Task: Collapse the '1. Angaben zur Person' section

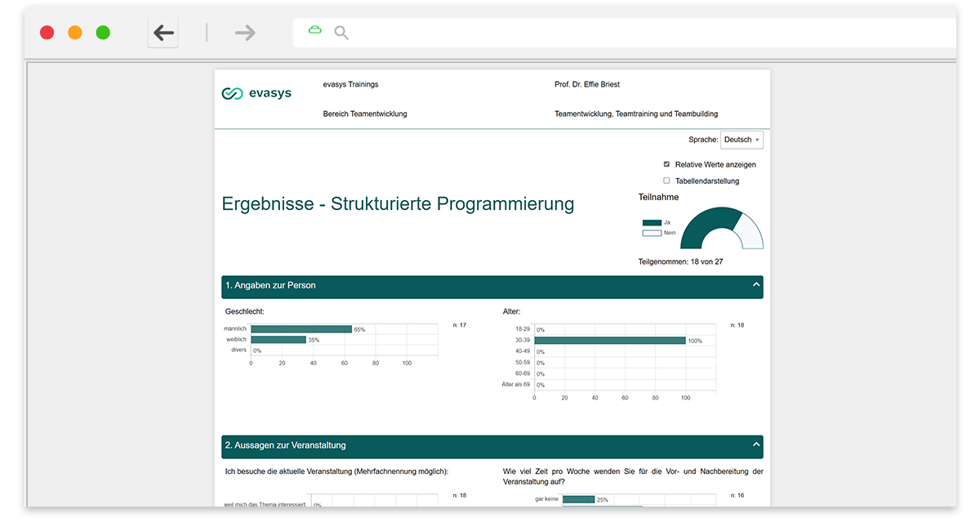Action: point(756,285)
